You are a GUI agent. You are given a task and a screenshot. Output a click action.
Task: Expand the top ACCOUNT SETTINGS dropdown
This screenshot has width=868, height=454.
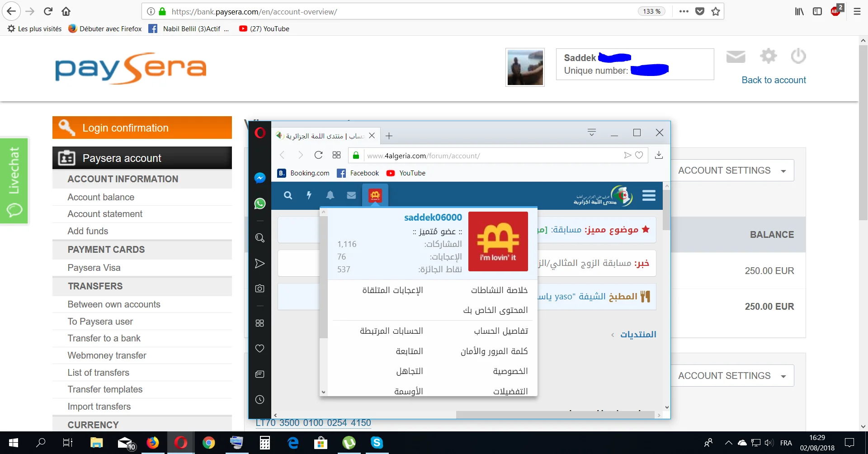732,170
